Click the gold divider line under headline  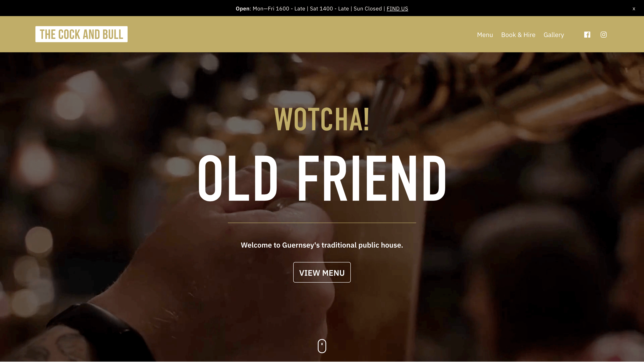[322, 223]
